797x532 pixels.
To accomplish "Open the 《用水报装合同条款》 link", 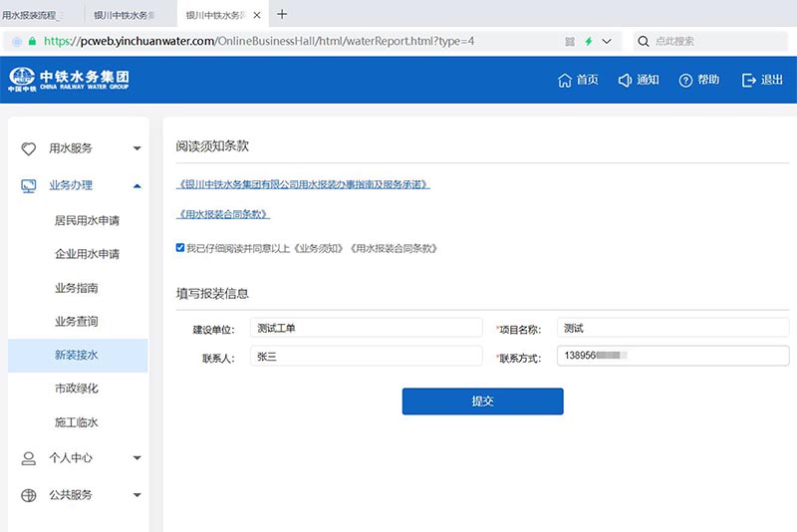I will (223, 214).
